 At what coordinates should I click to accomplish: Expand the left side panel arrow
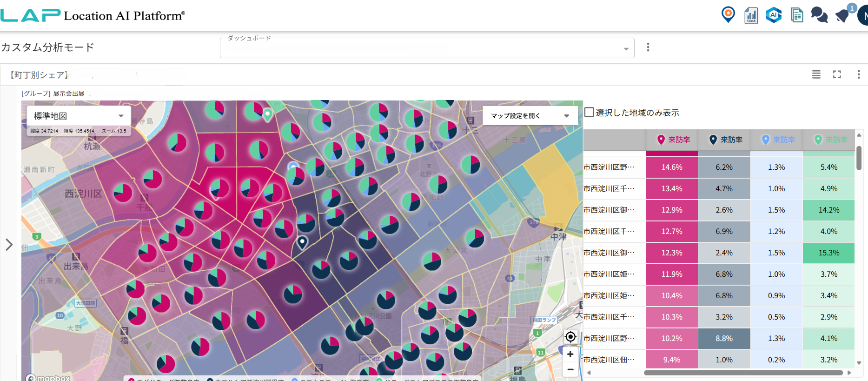point(9,245)
